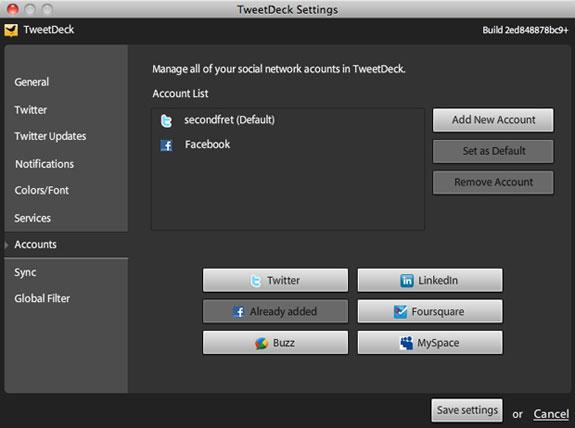
Task: Click the Build 2ed848878bc9+ text
Action: 525,30
